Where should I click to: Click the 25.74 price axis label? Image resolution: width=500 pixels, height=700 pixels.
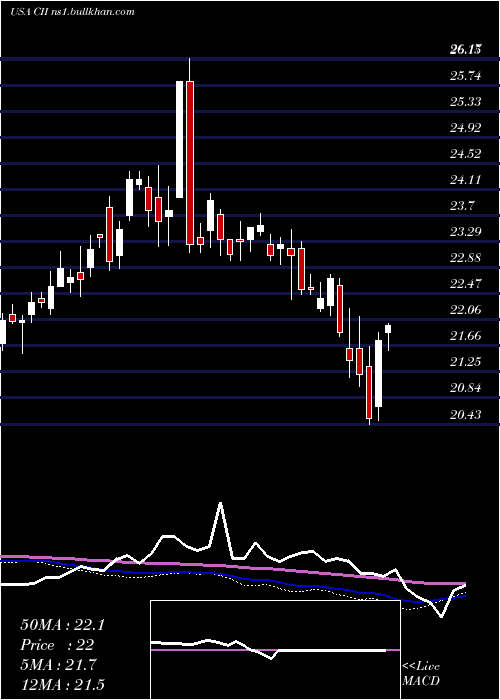coord(466,76)
